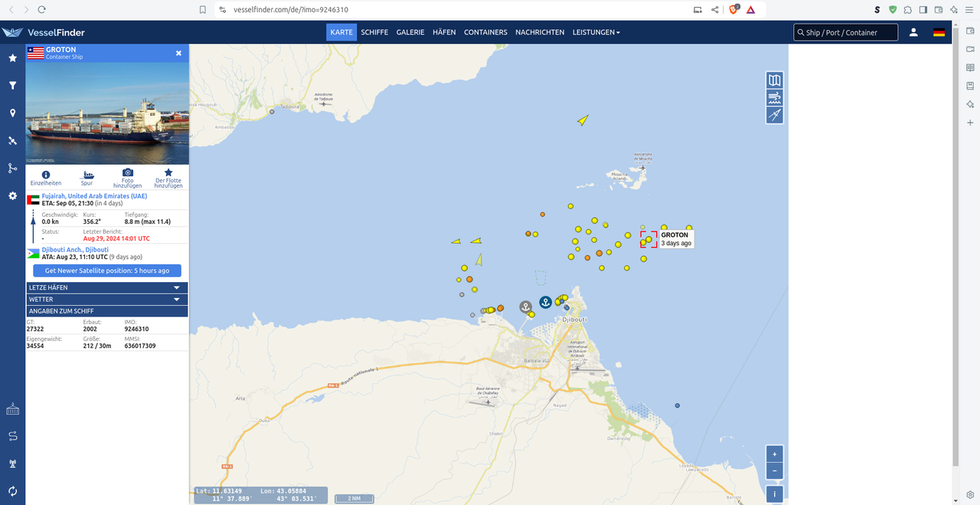Open Brave Shields lion icon
The height and width of the screenshot is (505, 980).
click(733, 9)
